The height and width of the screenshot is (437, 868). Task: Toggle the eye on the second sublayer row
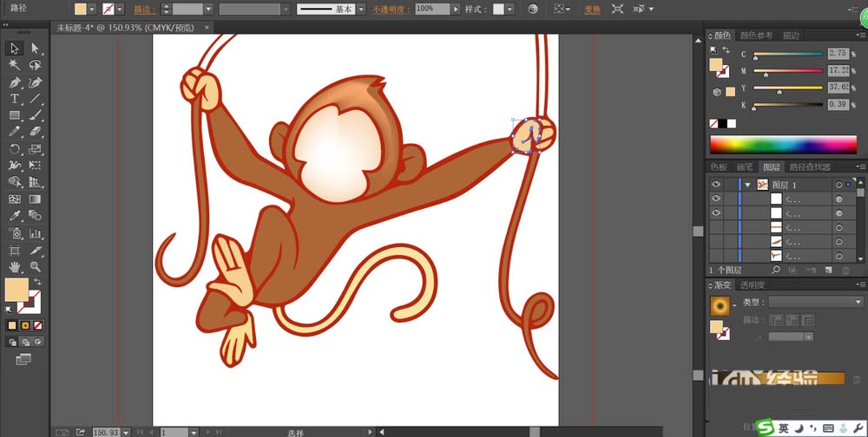click(716, 213)
